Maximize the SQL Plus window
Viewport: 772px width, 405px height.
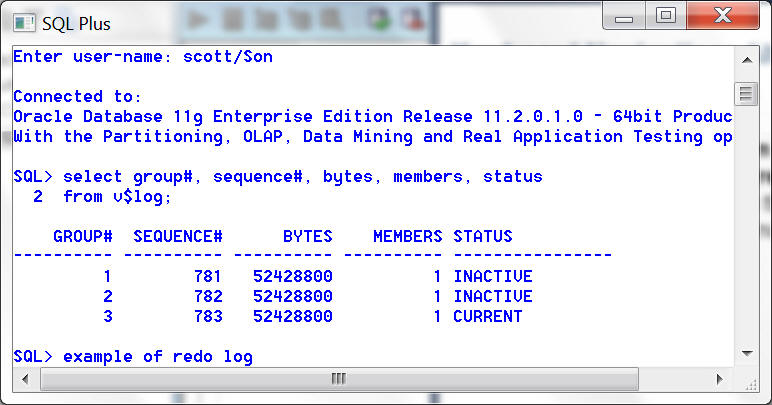pos(665,16)
